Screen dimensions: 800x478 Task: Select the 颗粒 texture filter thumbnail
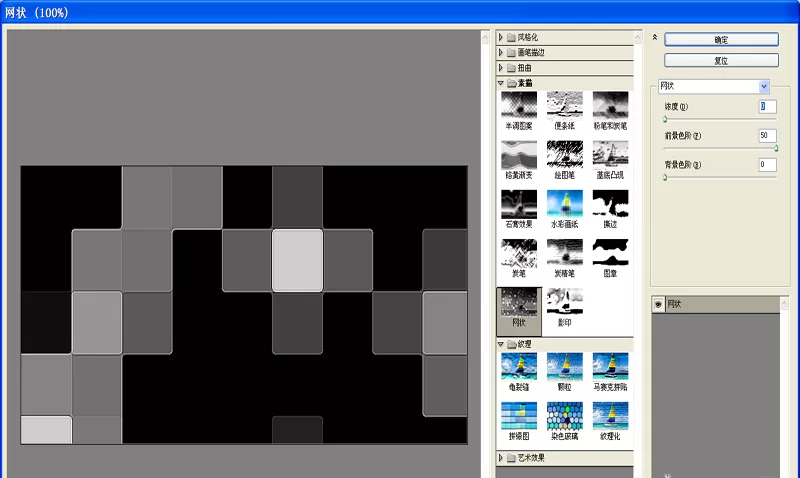point(564,366)
